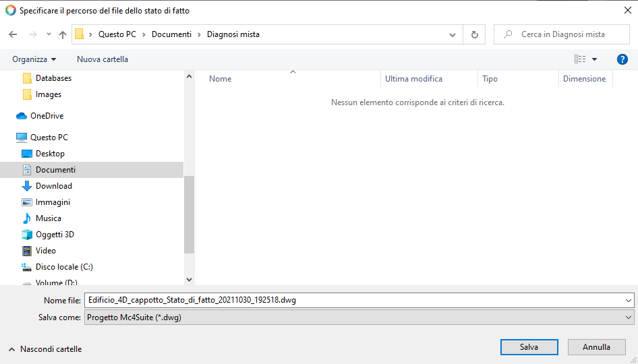Click the Back navigation arrow
This screenshot has height=364, width=638.
(x=13, y=34)
